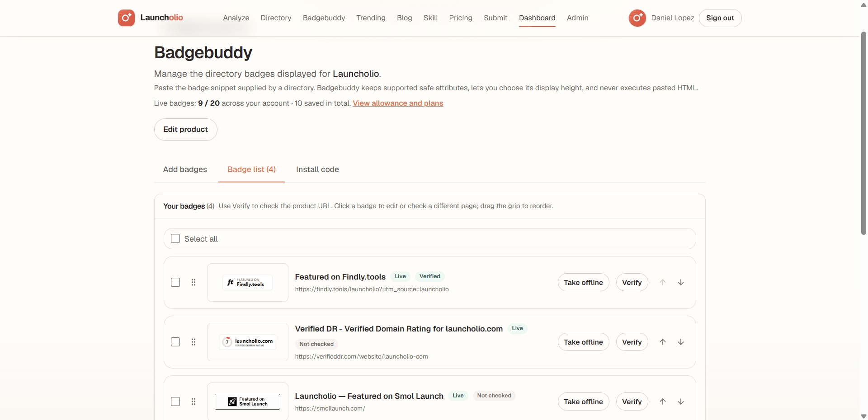Take the Findly.tools badge offline

(x=583, y=282)
